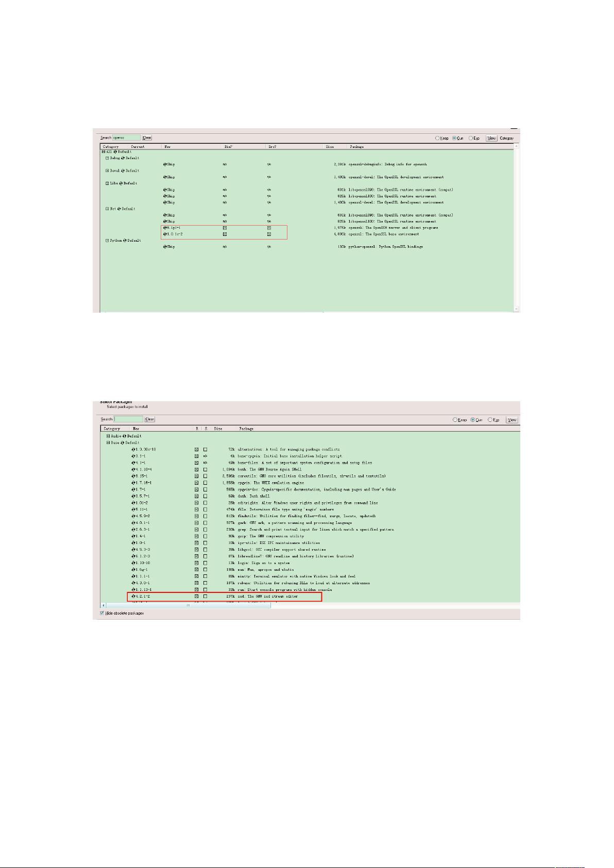
Task: Click the version cycle icon for sed 4.2.1-2
Action: coord(133,597)
